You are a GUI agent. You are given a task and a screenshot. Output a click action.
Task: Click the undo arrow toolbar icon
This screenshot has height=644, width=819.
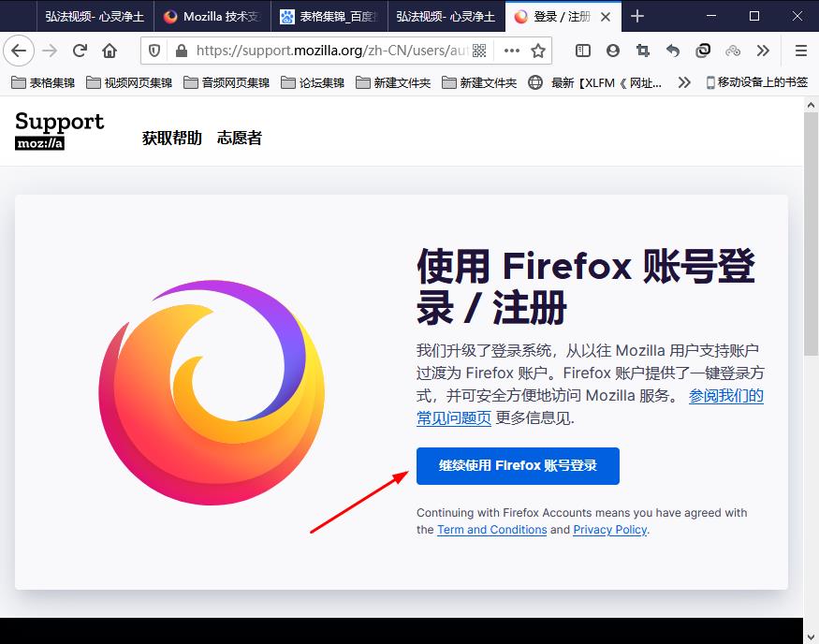(x=673, y=51)
